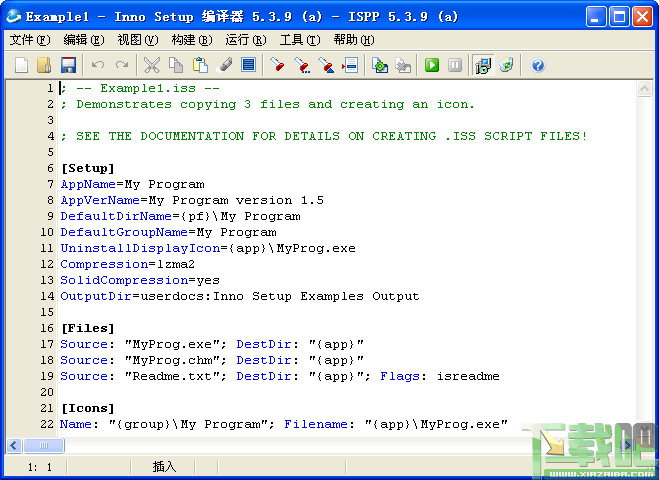659x480 pixels.
Task: Click the greyed stop compile icon
Action: click(x=403, y=65)
